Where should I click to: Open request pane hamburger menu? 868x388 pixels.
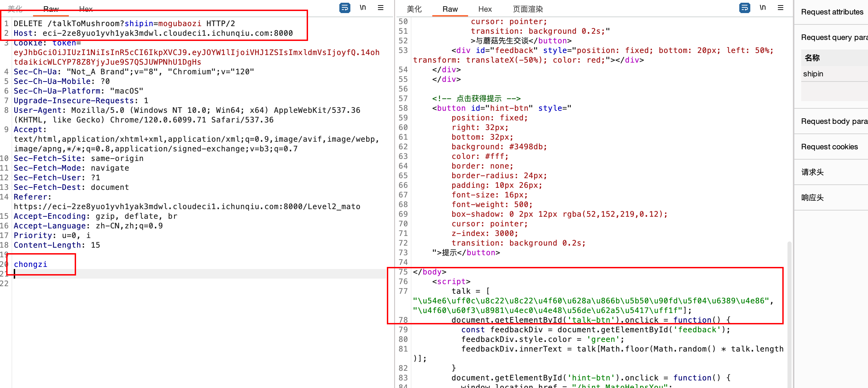point(381,8)
